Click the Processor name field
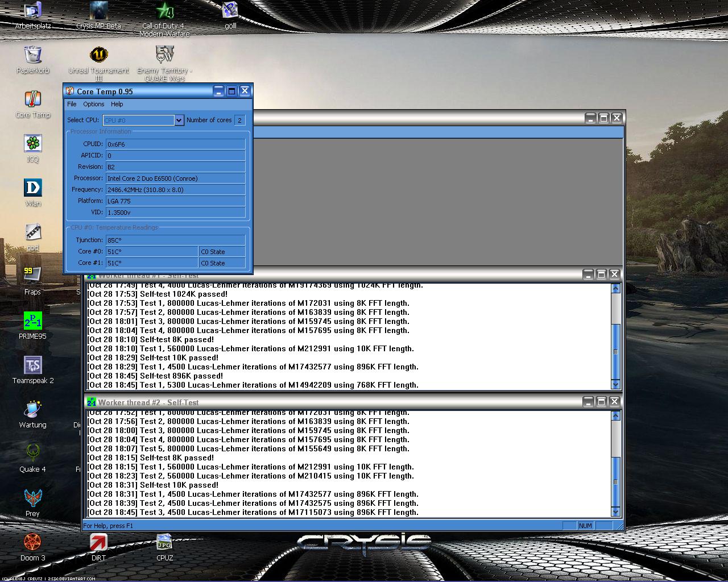The image size is (728, 582). [176, 178]
